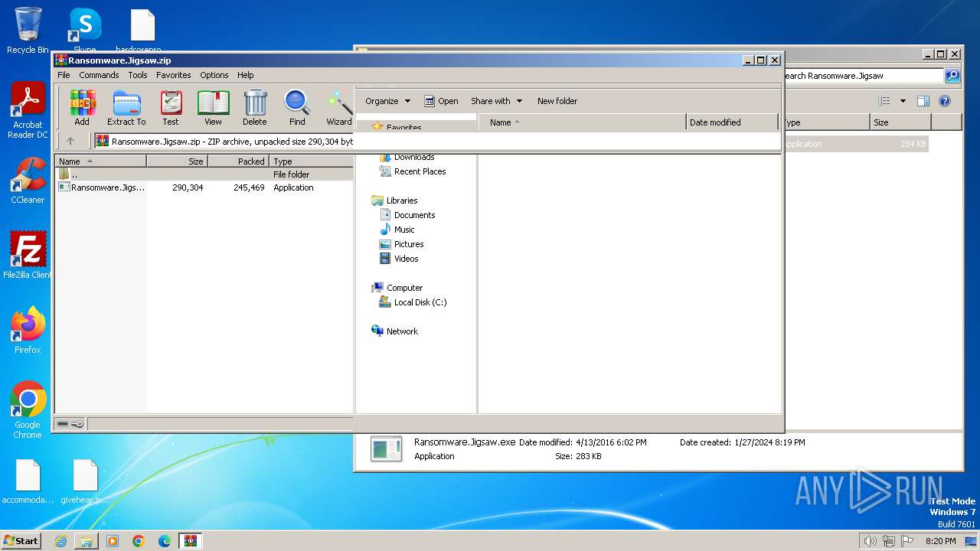Sort archive list by Type column
Screen dimensions: 980x551
click(311, 161)
